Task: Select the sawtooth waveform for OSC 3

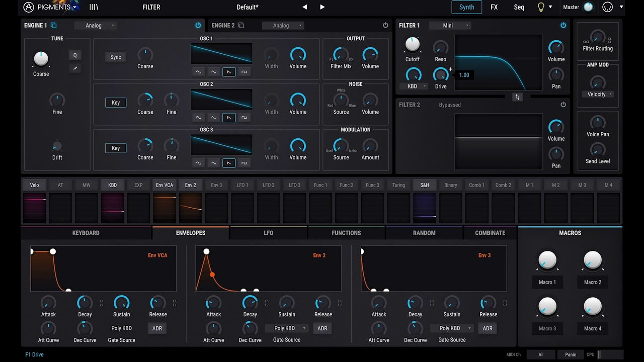Action: click(x=229, y=163)
